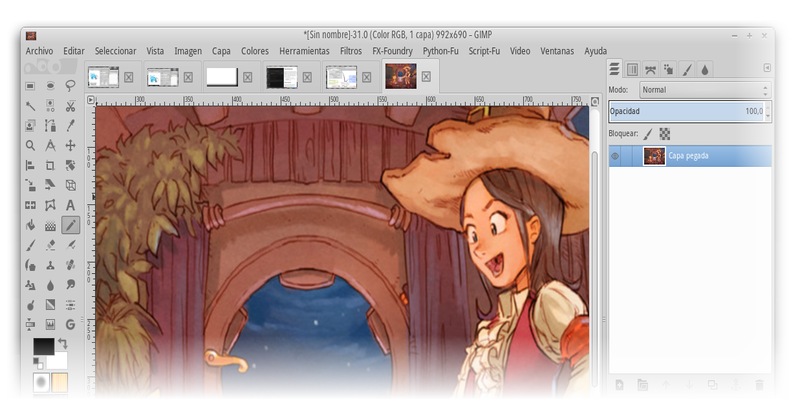This screenshot has height=400, width=800.
Task: Activate the Airbrush tool
Action: point(70,245)
